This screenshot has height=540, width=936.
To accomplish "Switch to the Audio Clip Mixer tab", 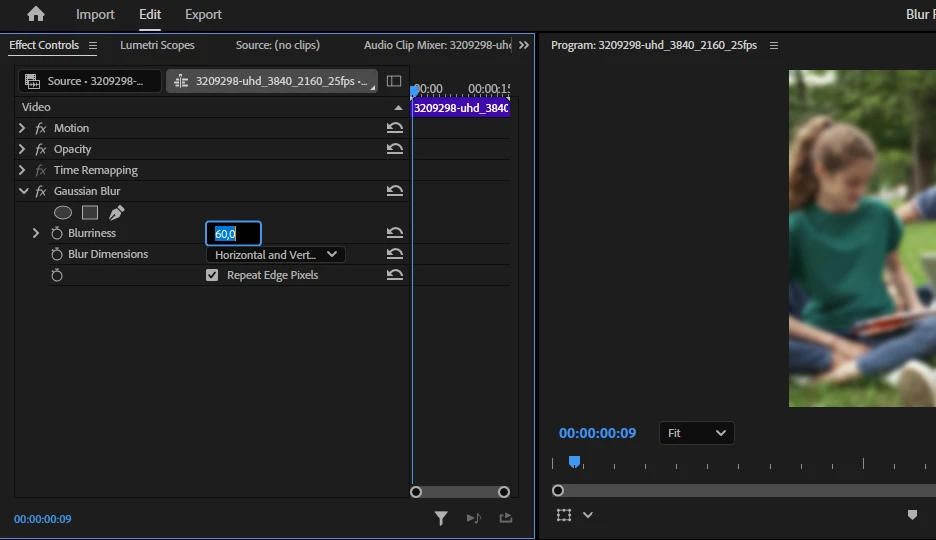I will pos(437,45).
